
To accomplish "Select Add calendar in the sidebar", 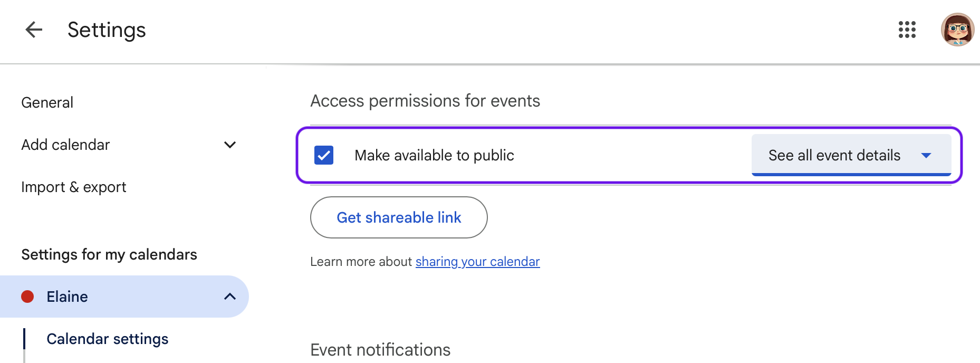I will tap(65, 145).
